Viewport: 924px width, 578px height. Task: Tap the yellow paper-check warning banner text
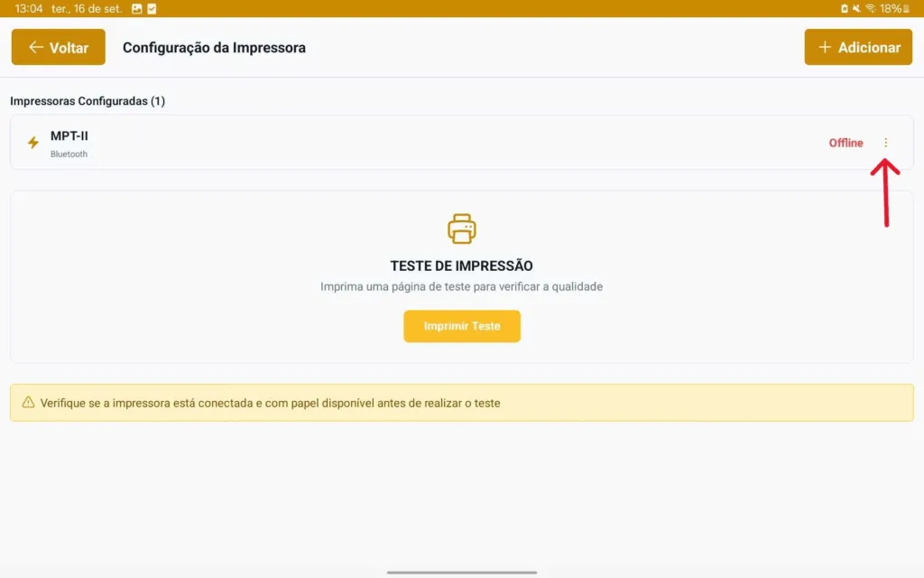tap(270, 403)
